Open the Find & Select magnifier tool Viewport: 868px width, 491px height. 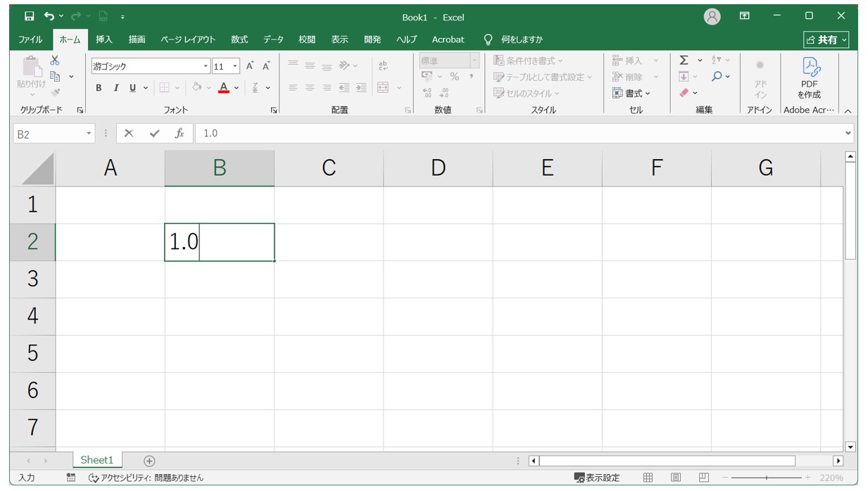pyautogui.click(x=717, y=76)
